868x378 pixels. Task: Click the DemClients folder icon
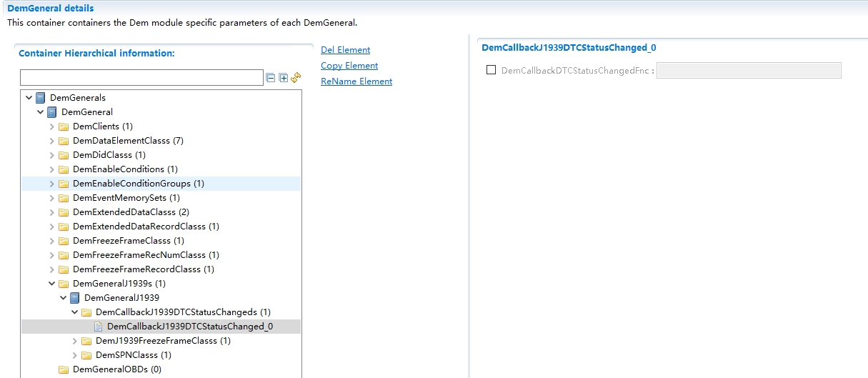64,126
